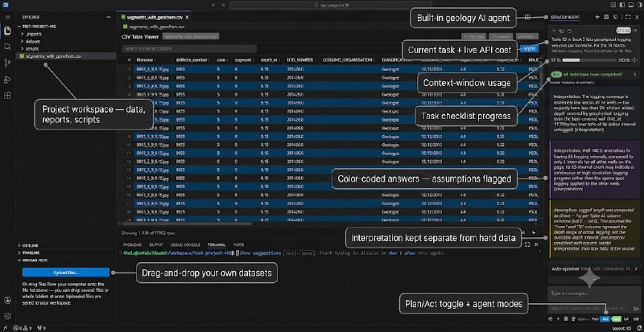Screen dimensions: 644x332
Task: Add context with plus icon below message box
Action: click(x=558, y=319)
